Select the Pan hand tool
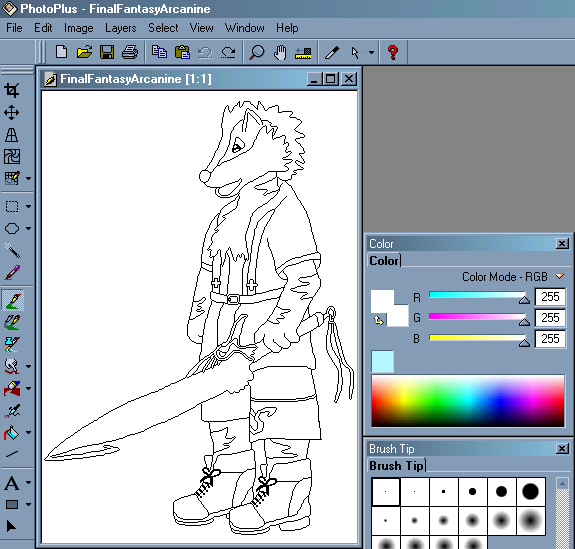The image size is (575, 549). point(280,52)
